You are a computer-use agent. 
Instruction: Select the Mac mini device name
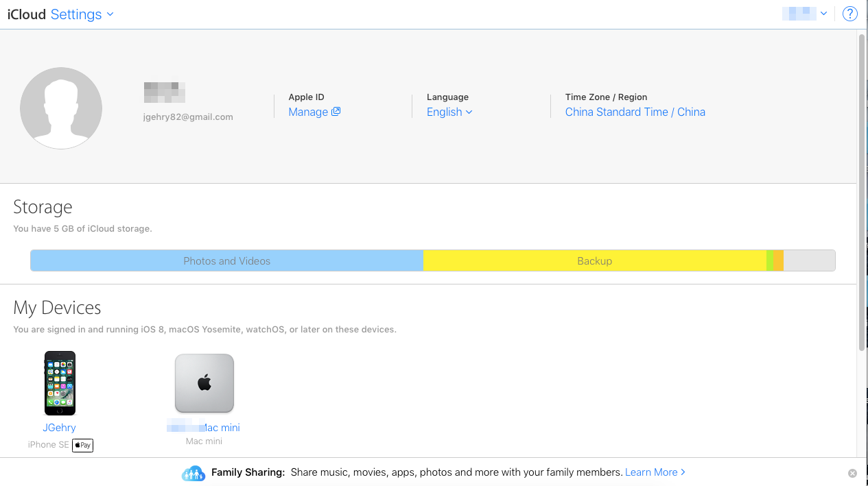point(204,428)
